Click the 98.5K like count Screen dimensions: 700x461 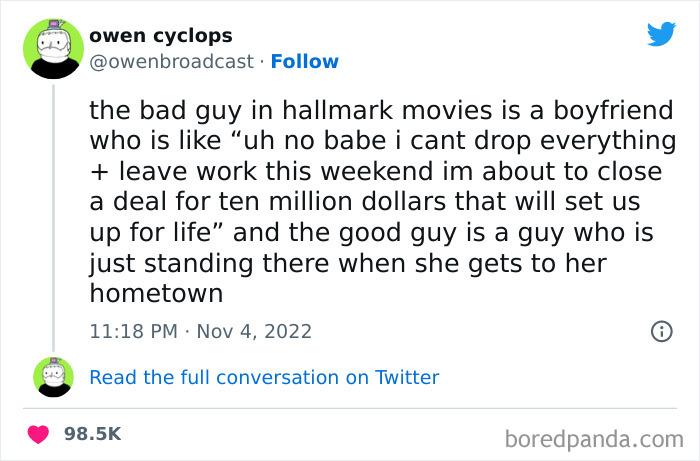[93, 434]
